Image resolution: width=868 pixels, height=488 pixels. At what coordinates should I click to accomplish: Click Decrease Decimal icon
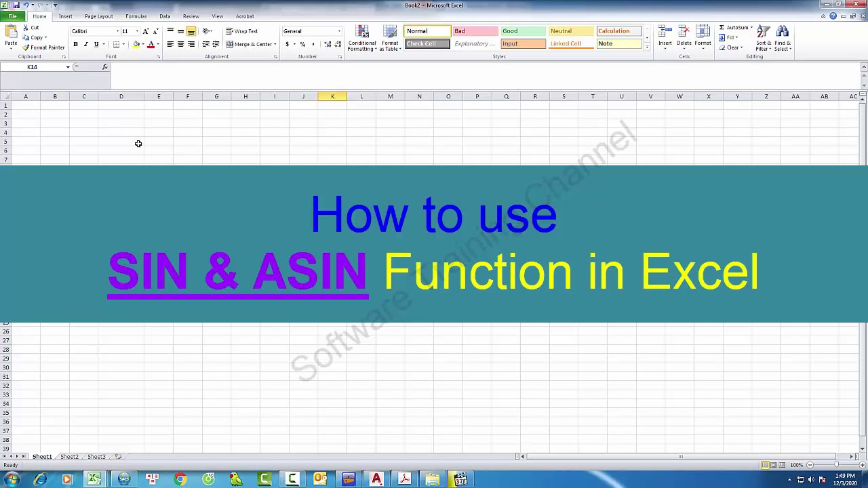tap(338, 44)
